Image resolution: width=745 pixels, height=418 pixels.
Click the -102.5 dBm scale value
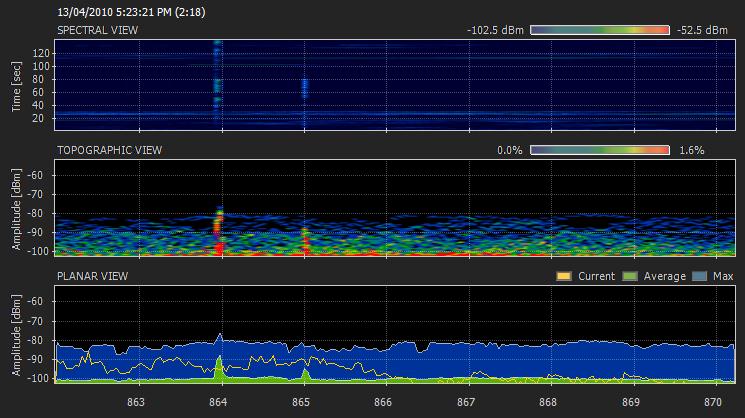pos(495,30)
